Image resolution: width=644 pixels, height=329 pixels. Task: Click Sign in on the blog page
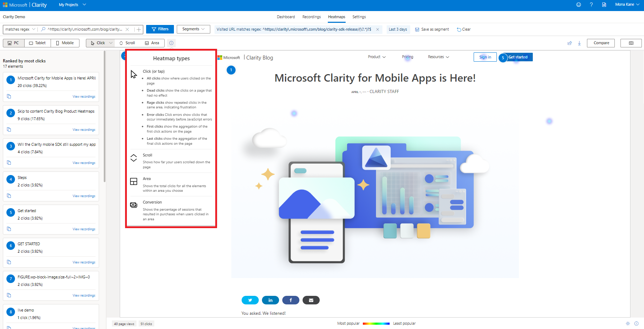pos(485,57)
